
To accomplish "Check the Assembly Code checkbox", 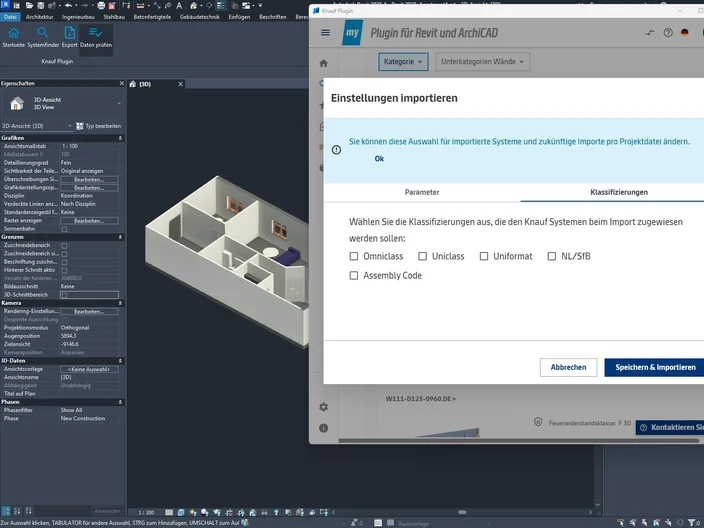I will click(x=354, y=275).
